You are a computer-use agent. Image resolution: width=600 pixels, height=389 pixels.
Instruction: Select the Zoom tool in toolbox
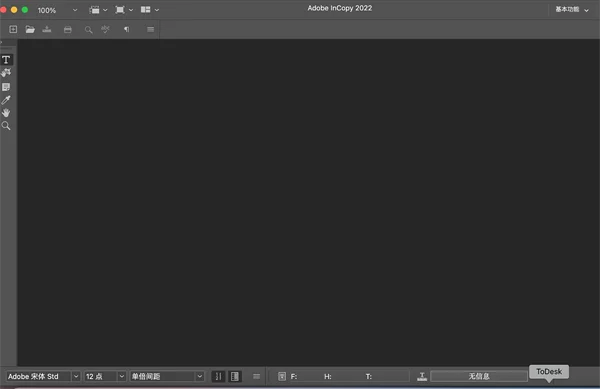coord(6,126)
